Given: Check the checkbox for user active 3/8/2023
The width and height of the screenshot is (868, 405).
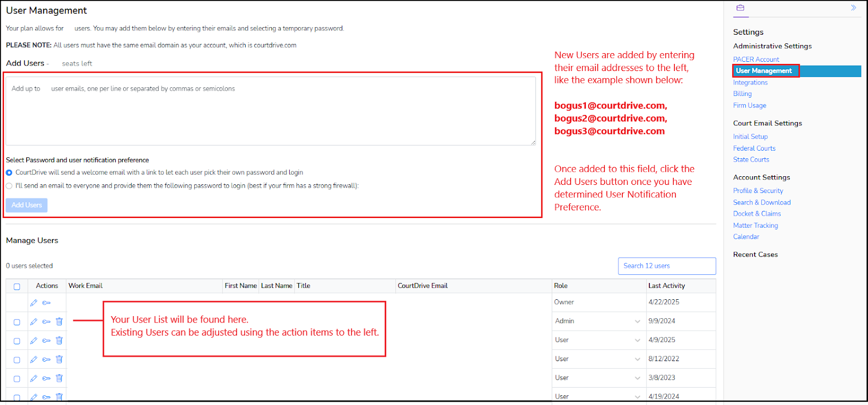Looking at the screenshot, I should pos(17,379).
